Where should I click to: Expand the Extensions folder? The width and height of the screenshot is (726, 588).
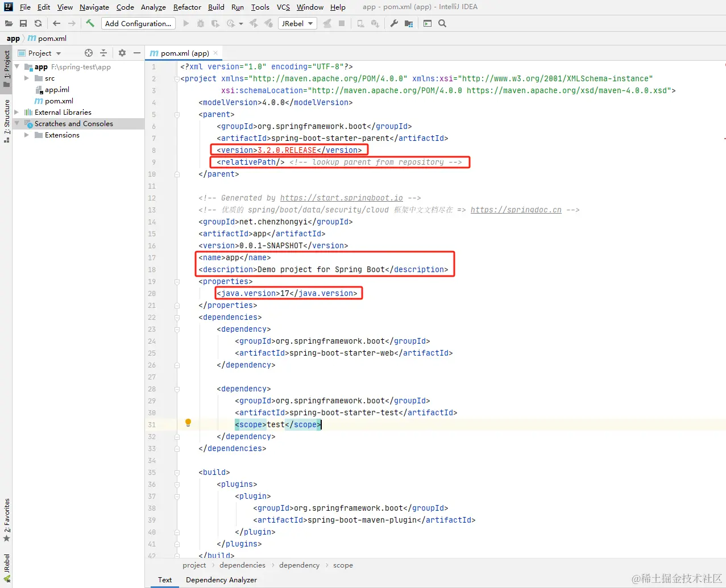pyautogui.click(x=27, y=135)
